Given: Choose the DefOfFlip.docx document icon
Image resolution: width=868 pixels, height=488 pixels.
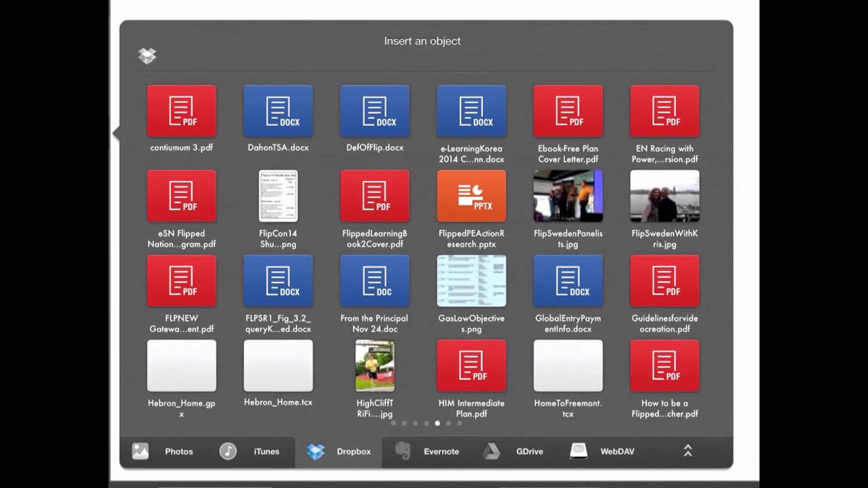Looking at the screenshot, I should 375,111.
